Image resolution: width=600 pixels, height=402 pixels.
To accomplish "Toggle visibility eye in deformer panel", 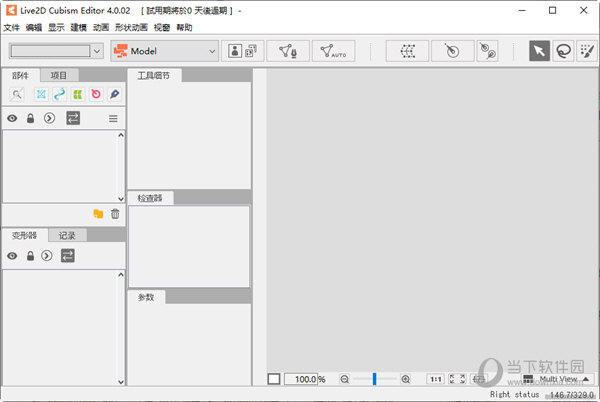I will [x=12, y=256].
